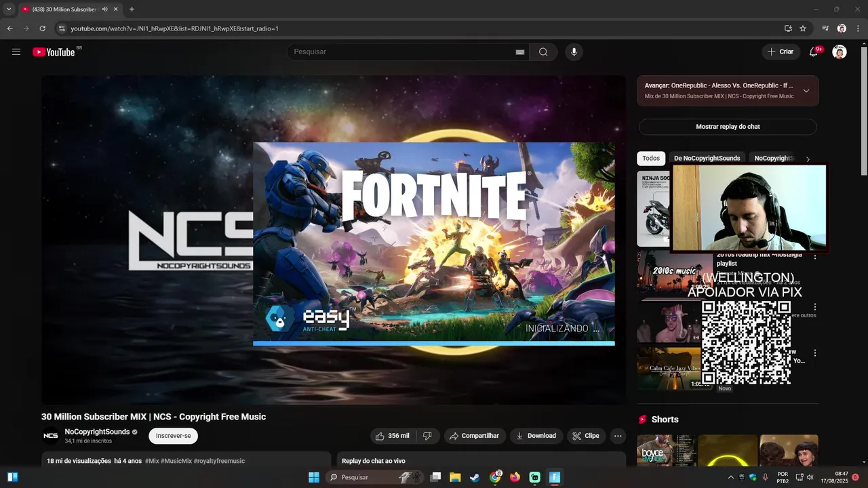This screenshot has width=868, height=488.
Task: Mute the tab using the speaker icon
Action: click(104, 9)
